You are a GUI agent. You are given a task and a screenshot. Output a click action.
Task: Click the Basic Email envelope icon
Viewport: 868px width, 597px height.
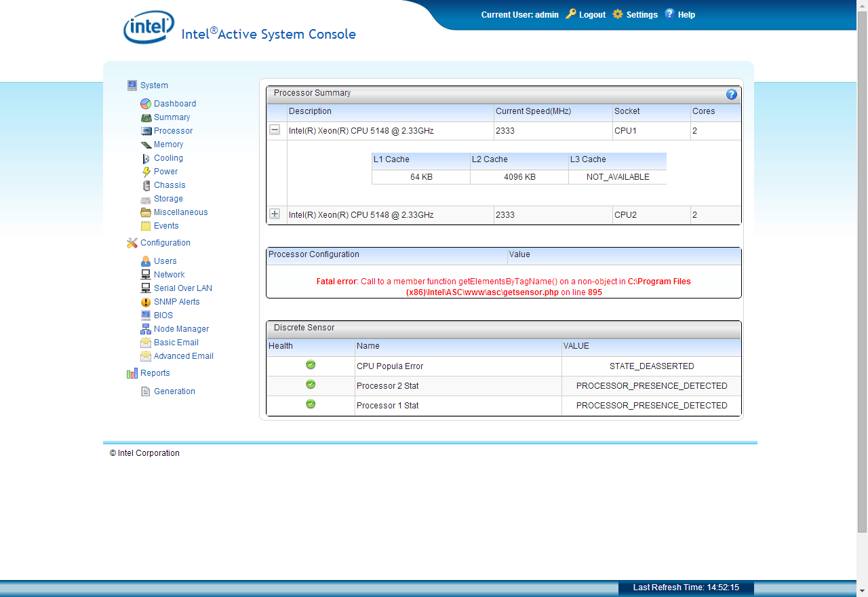tap(146, 343)
